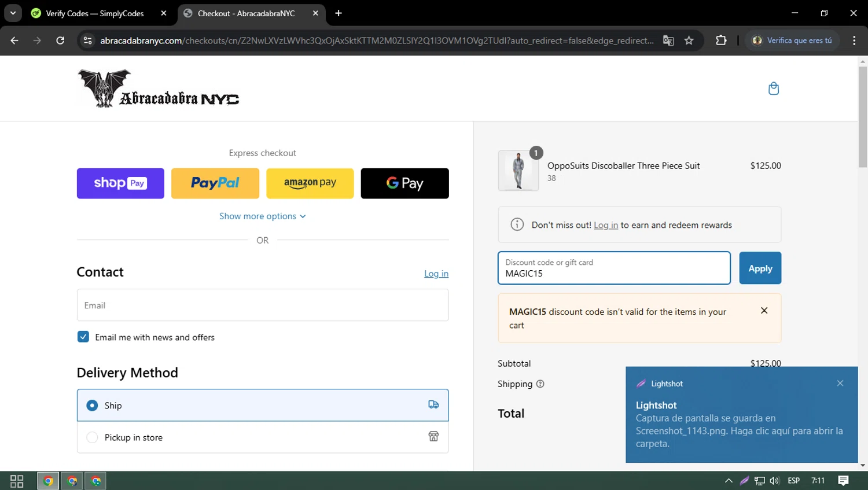Apply the discount code
The height and width of the screenshot is (490, 868).
pos(760,268)
